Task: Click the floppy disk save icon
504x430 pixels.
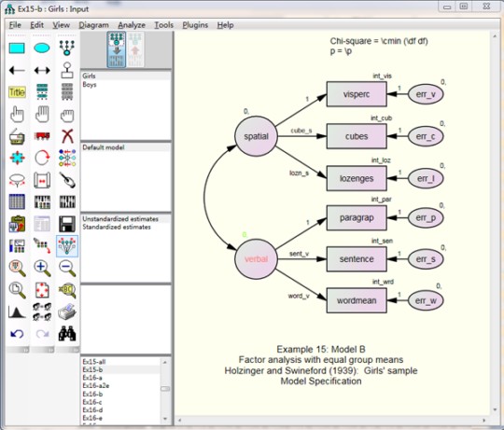Action: pos(67,224)
